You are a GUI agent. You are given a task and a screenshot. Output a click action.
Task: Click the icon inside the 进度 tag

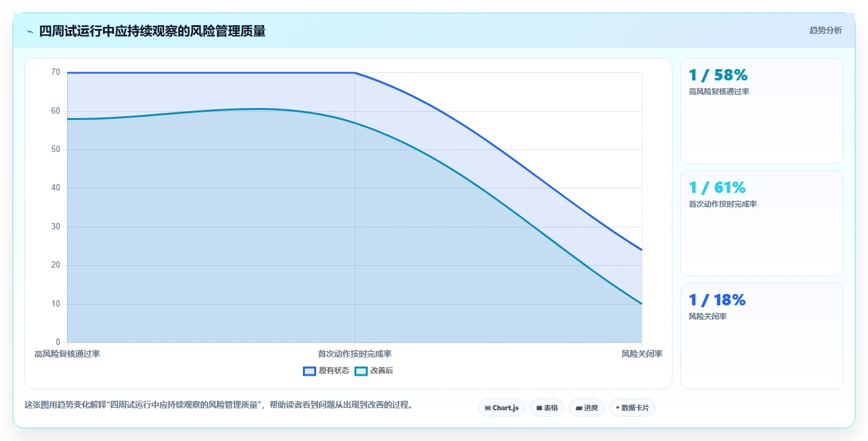coord(579,408)
